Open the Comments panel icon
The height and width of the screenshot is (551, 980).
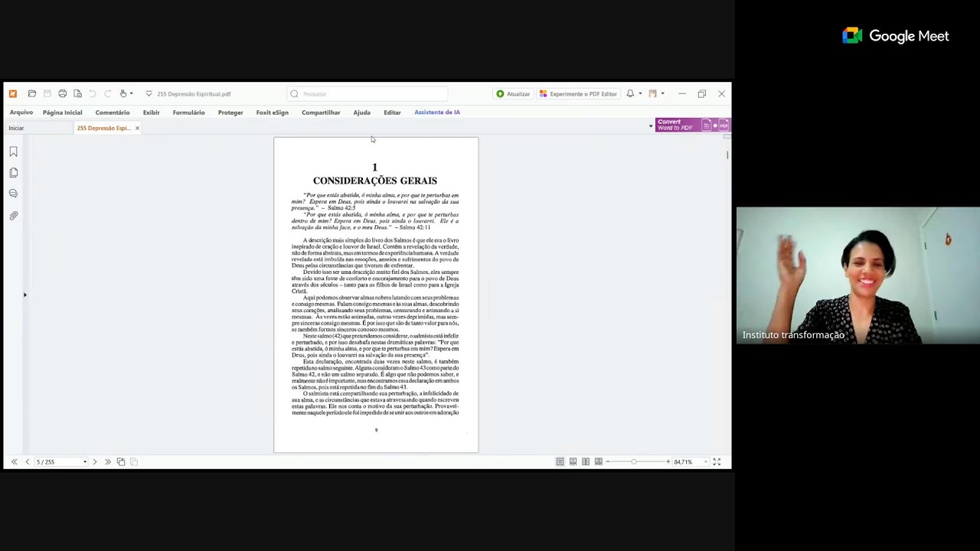pyautogui.click(x=13, y=194)
